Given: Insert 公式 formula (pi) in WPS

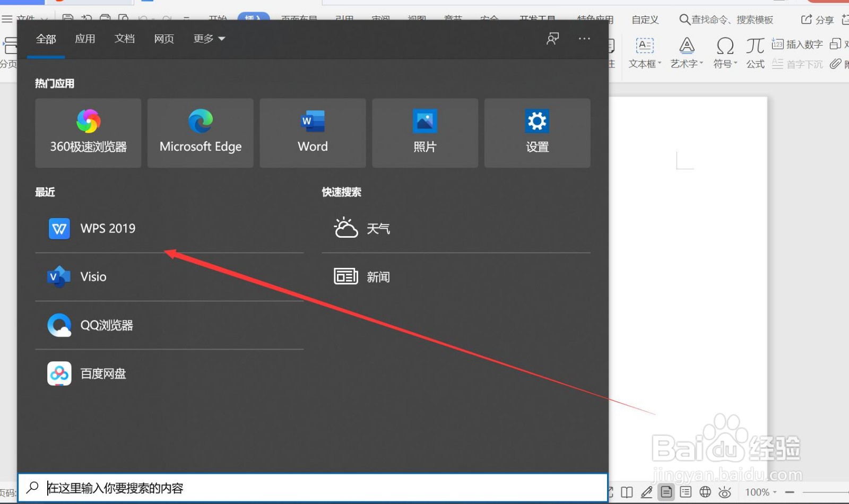Looking at the screenshot, I should coord(755,53).
